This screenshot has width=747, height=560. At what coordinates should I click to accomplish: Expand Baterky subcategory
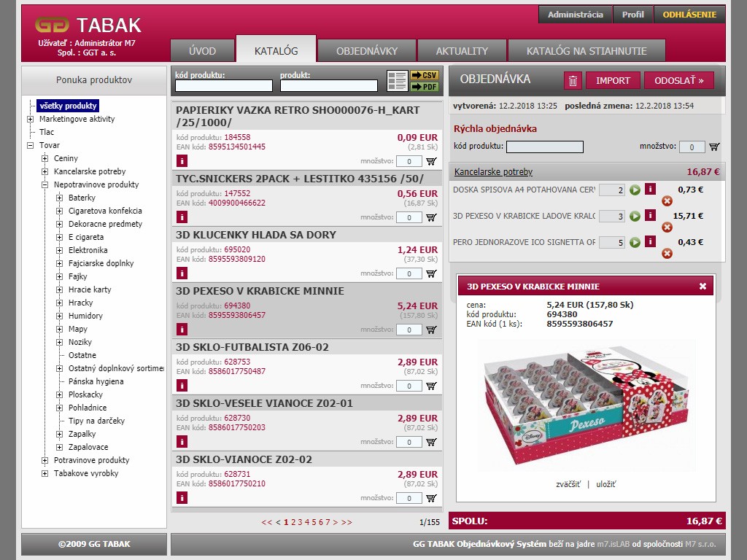point(60,198)
